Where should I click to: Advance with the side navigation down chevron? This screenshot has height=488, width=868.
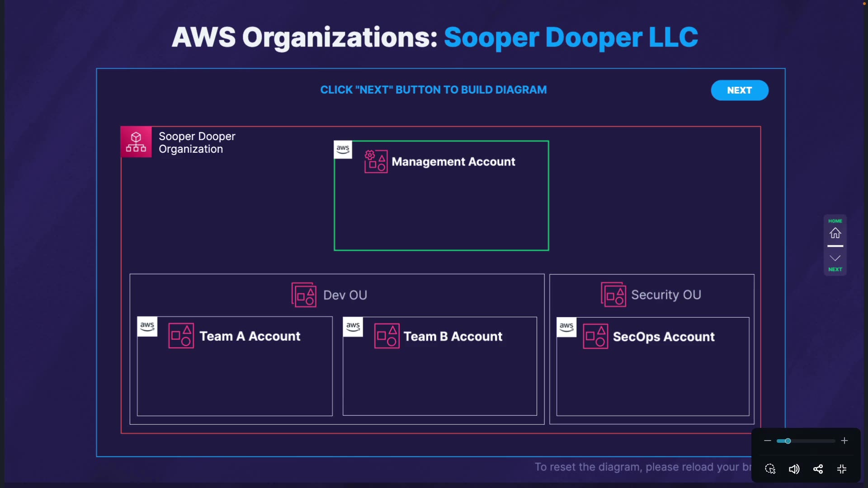point(835,258)
